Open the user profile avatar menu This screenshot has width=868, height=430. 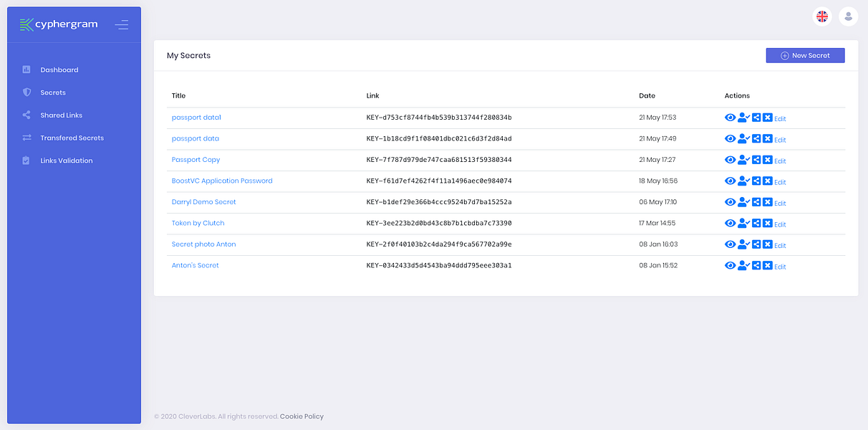[x=849, y=16]
